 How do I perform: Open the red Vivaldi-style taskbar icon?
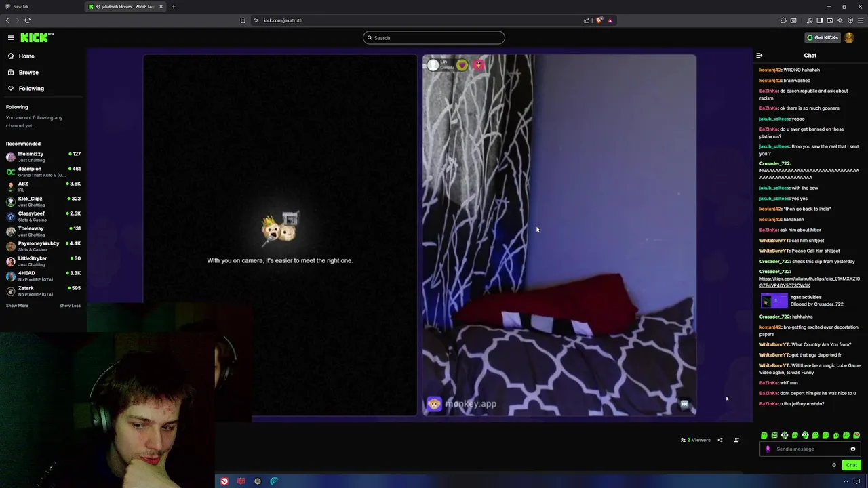tap(224, 481)
